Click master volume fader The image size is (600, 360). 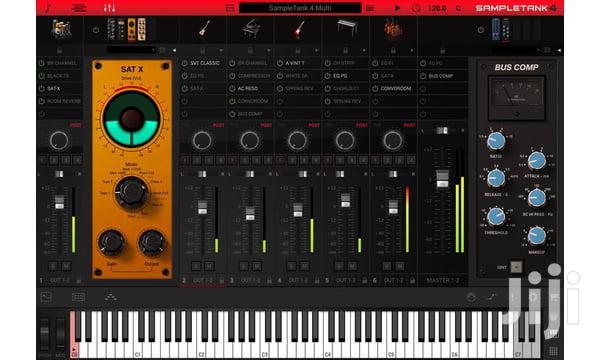tap(442, 179)
